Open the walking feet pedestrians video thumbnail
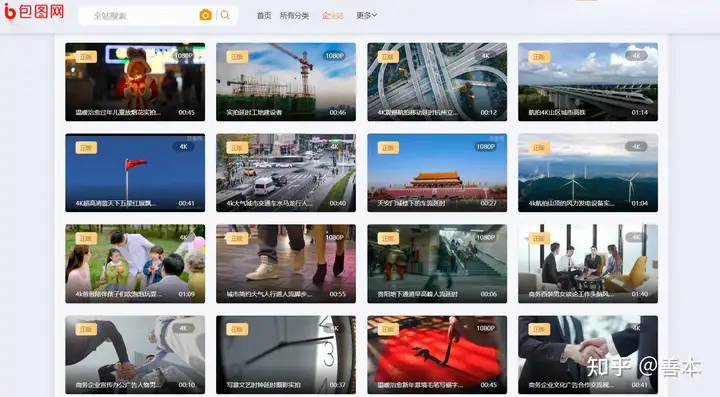The height and width of the screenshot is (397, 720). [x=286, y=264]
